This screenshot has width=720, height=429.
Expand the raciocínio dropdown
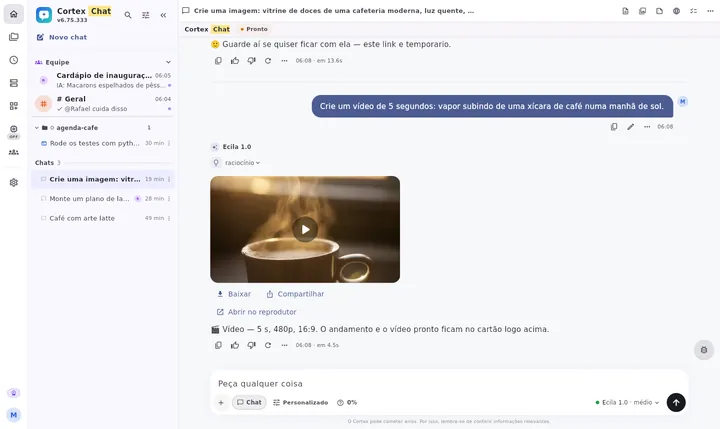point(242,163)
